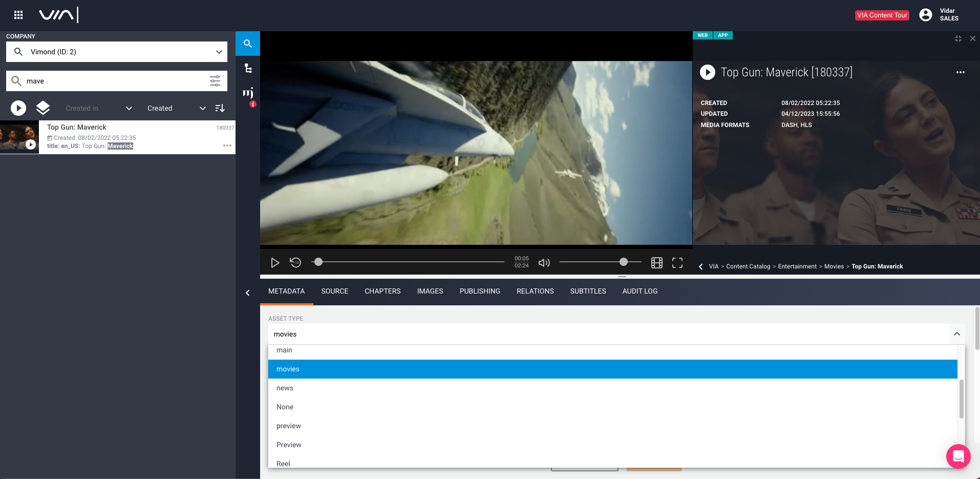
Task: Open the chat support bubble
Action: [x=958, y=456]
